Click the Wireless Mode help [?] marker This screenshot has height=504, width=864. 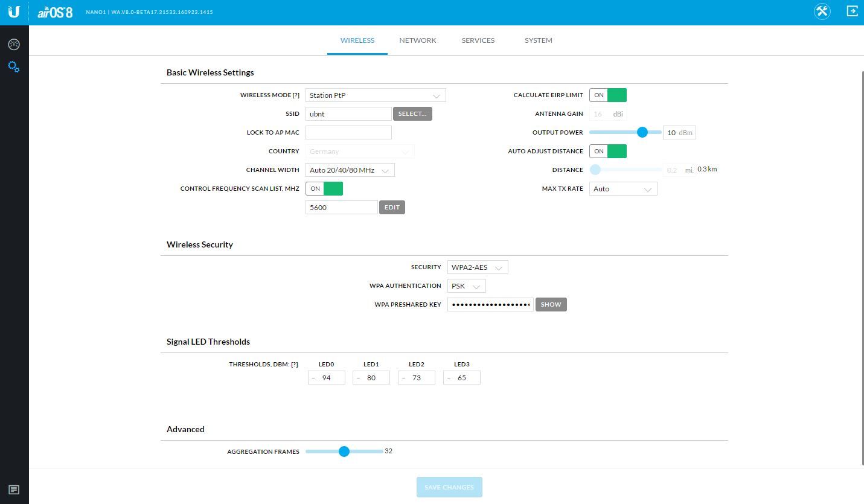tap(296, 95)
